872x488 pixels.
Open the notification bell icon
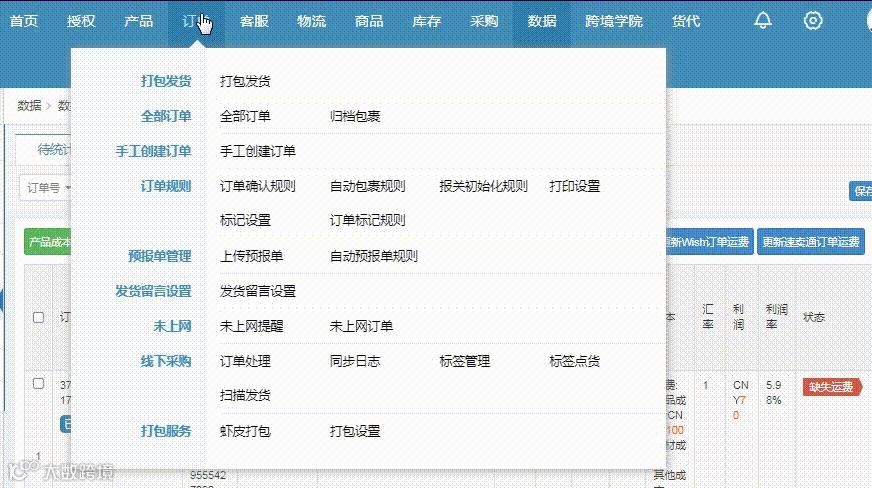pyautogui.click(x=762, y=21)
